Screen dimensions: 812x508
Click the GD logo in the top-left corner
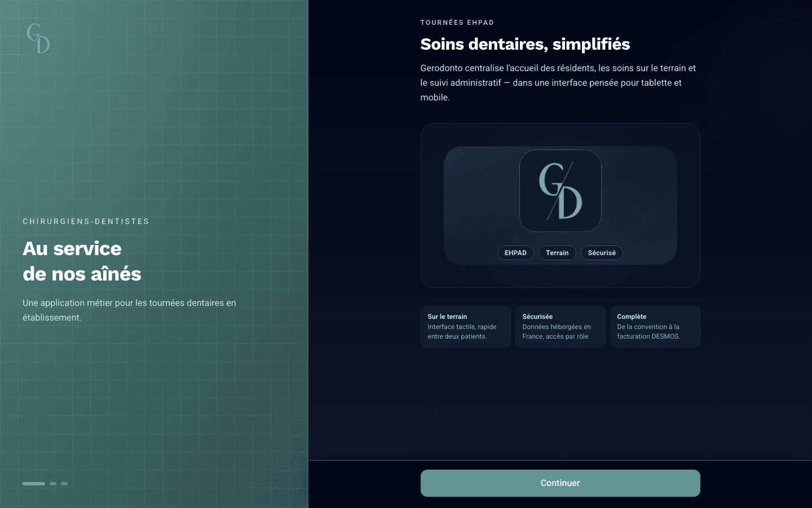point(38,38)
